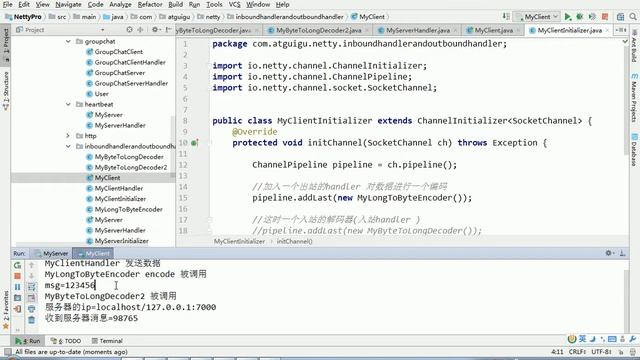Select MyServer tab in Run panel
The height and width of the screenshot is (360, 640).
[x=51, y=253]
